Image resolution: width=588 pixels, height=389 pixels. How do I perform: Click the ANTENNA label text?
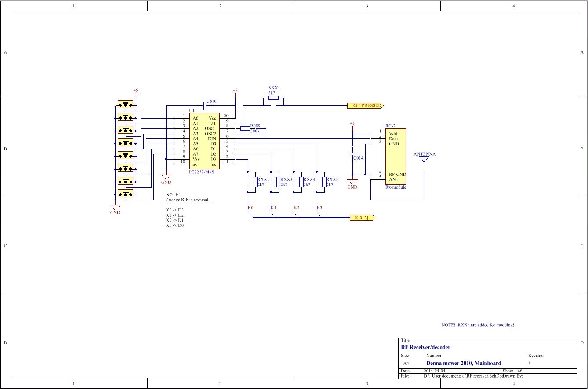(425, 154)
